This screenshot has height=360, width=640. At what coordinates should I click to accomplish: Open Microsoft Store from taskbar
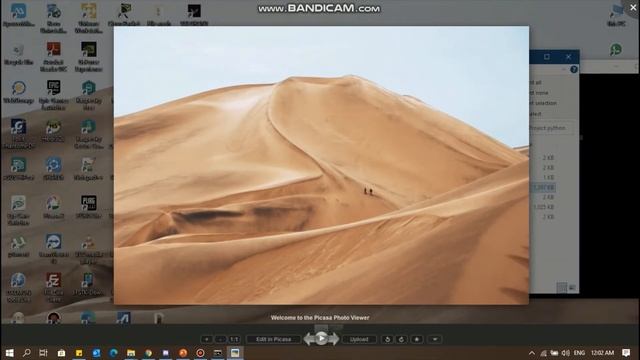tap(61, 353)
